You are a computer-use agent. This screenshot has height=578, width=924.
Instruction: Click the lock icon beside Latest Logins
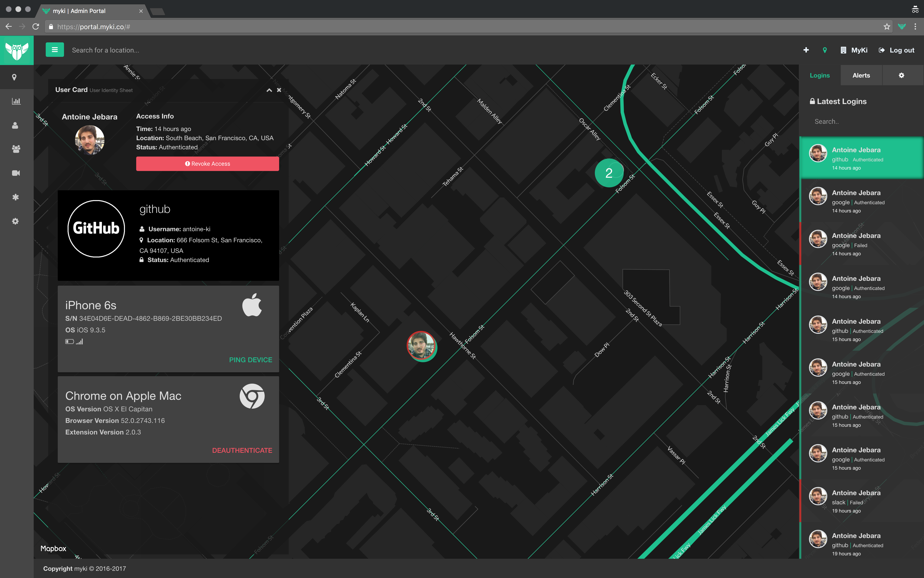(x=812, y=101)
